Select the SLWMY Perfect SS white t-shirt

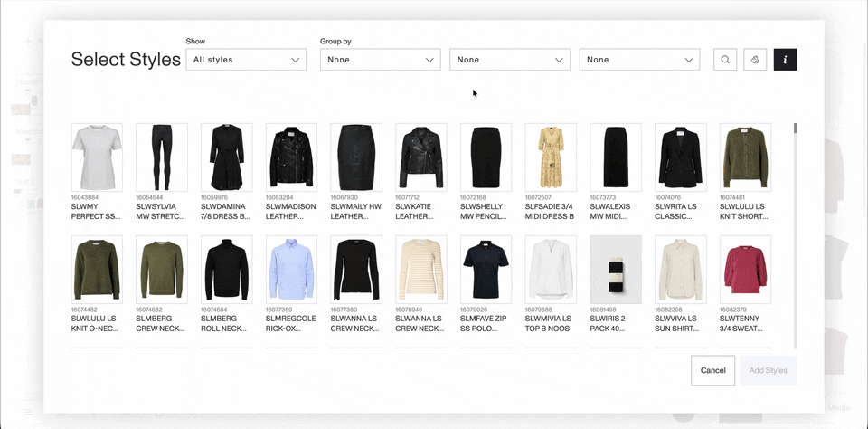coord(97,157)
